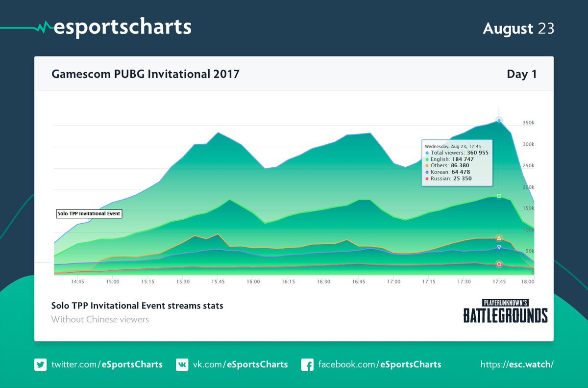Click the 15:30 x-axis label
588x388 pixels.
pyautogui.click(x=183, y=282)
